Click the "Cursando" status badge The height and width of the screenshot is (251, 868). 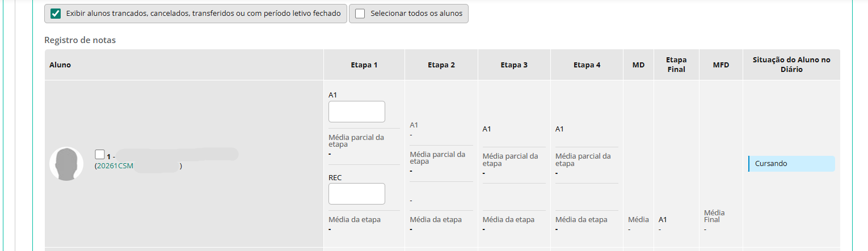(x=791, y=164)
